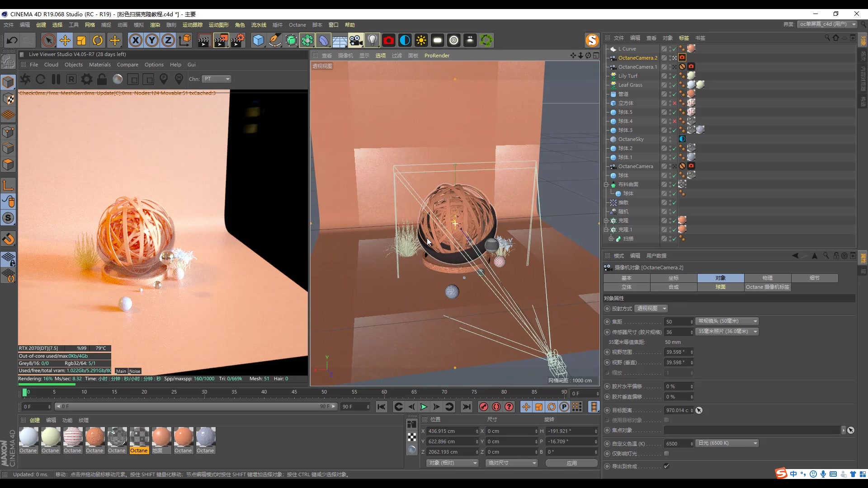Enable the 仅影响灯光 checkbox
This screenshot has height=488, width=868.
(x=666, y=454)
